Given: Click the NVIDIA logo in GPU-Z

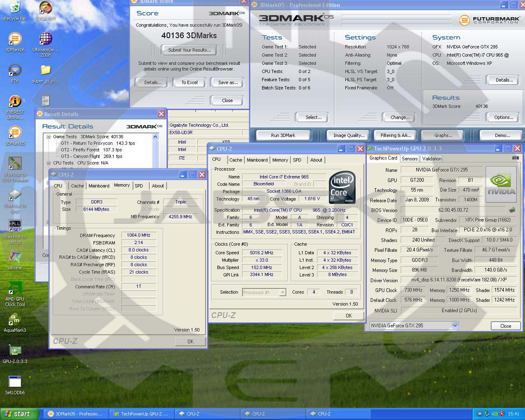Looking at the screenshot, I should (501, 185).
